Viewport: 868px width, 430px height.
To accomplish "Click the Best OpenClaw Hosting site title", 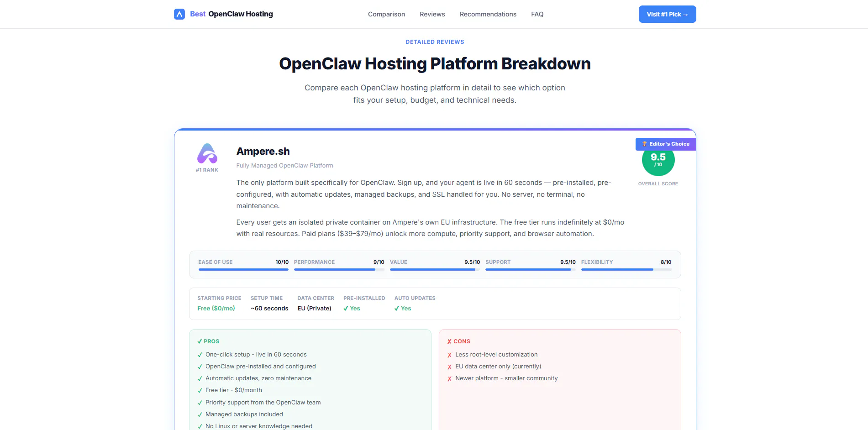I will [231, 14].
